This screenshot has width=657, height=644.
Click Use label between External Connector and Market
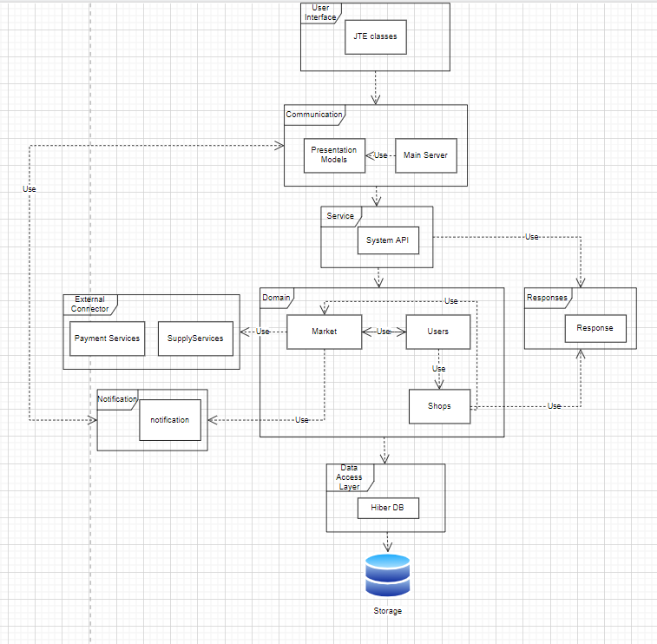[263, 332]
